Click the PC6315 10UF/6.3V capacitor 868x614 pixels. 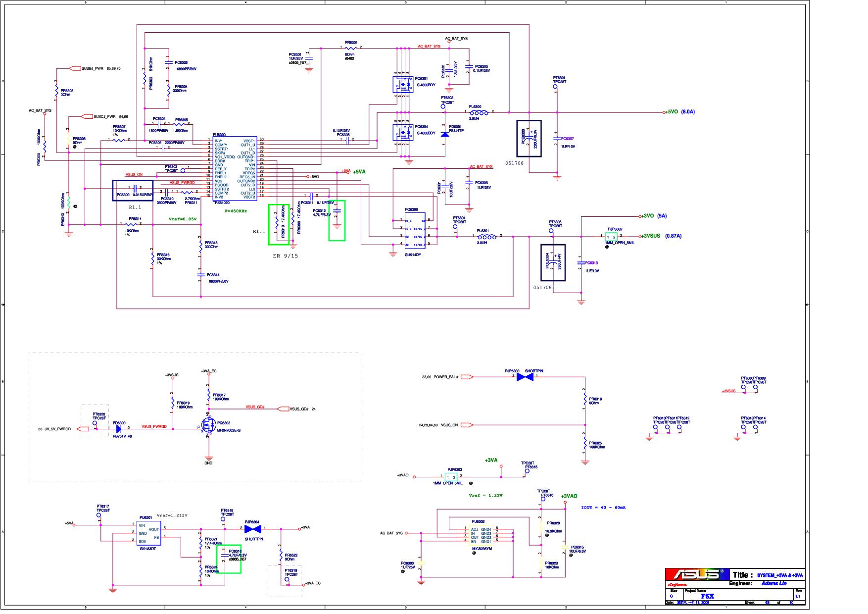click(x=565, y=547)
